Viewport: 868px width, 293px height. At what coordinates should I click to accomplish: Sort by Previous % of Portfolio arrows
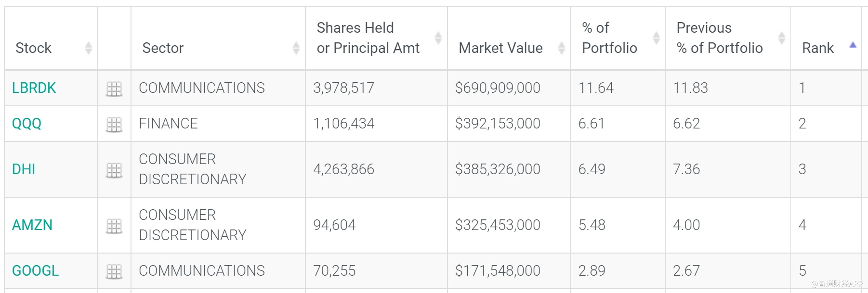(x=781, y=38)
